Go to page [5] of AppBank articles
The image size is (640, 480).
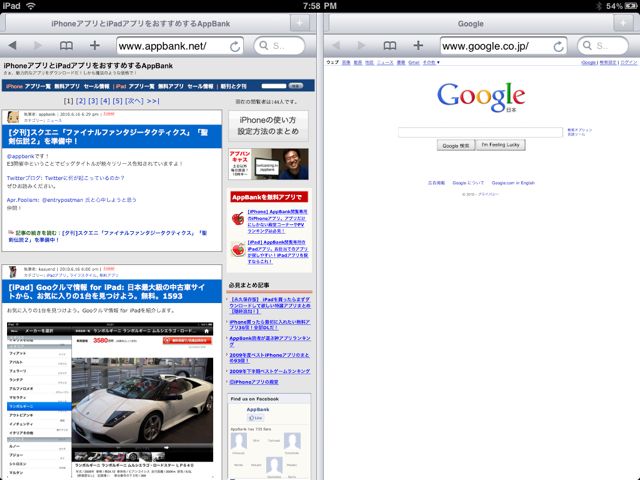point(118,101)
